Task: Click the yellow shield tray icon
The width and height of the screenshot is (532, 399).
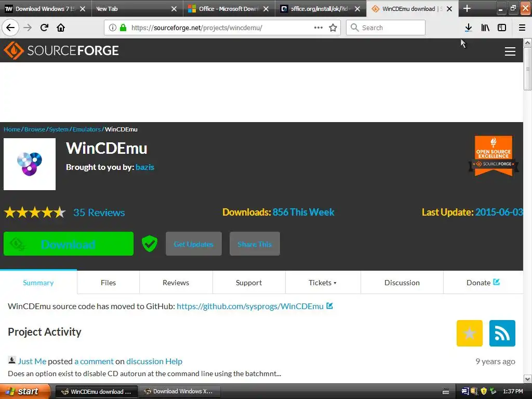Action: point(484,391)
